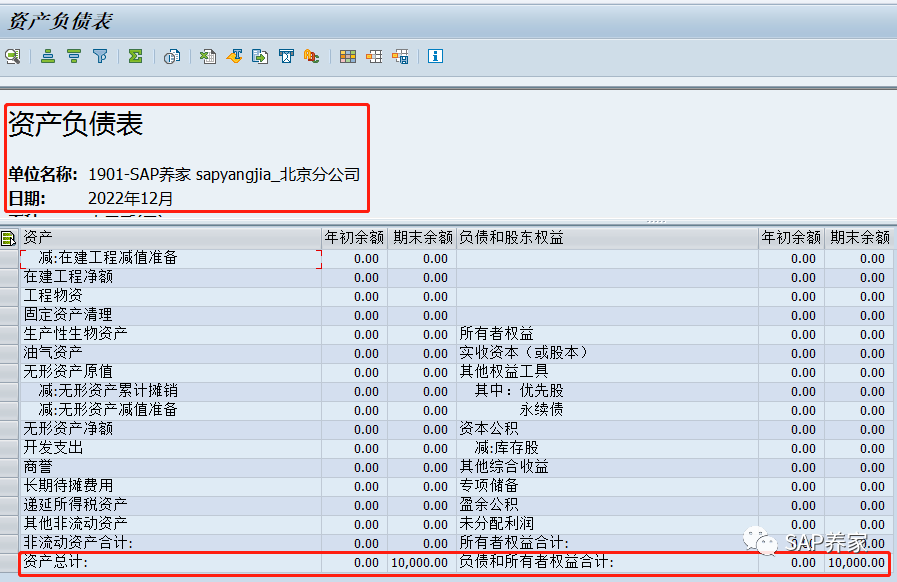Click the 减:库存股 cell
897x582 pixels.
[x=607, y=448]
